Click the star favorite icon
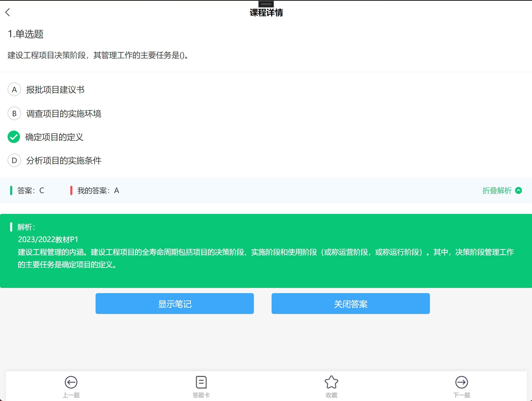Screen dimensions: 532x401 tap(331, 382)
